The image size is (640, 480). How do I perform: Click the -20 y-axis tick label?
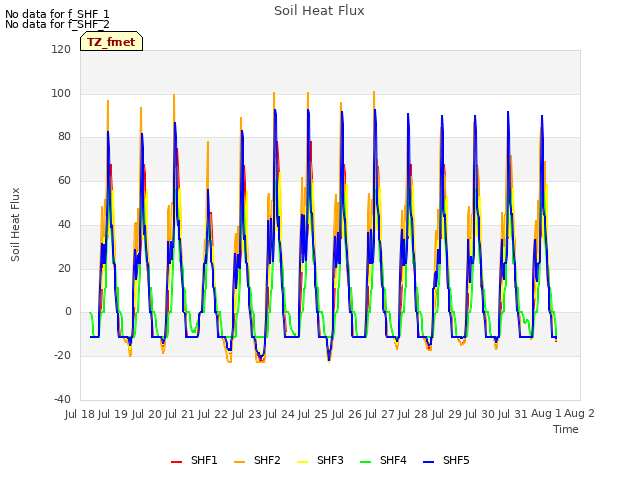point(62,356)
